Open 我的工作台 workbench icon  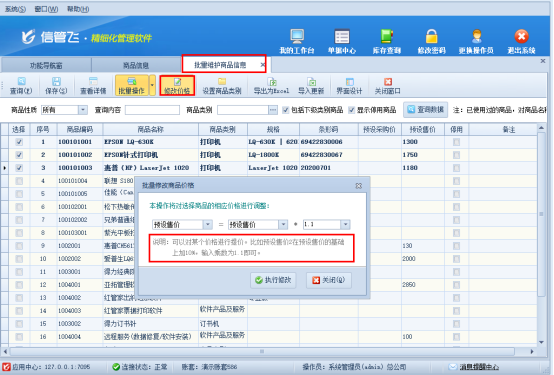point(297,36)
